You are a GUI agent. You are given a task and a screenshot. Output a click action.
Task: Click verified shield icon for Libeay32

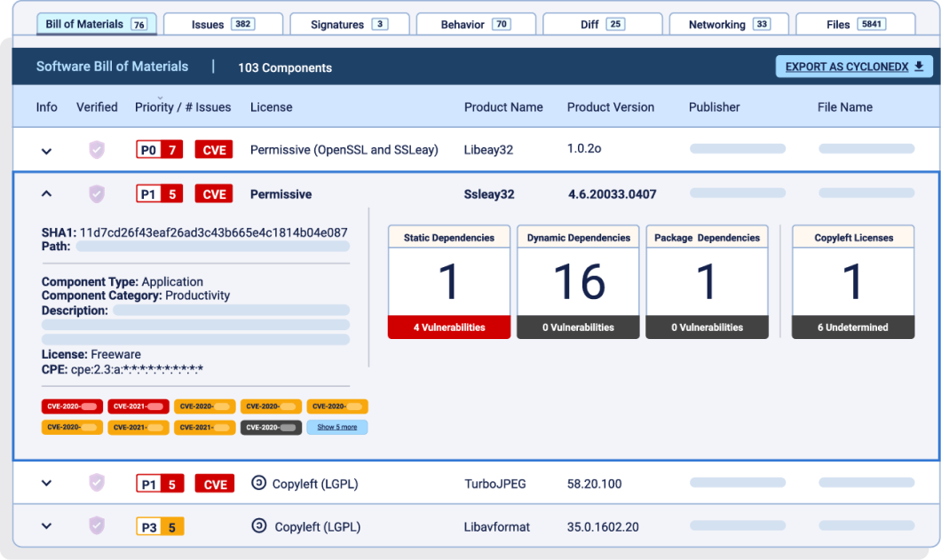tap(97, 149)
